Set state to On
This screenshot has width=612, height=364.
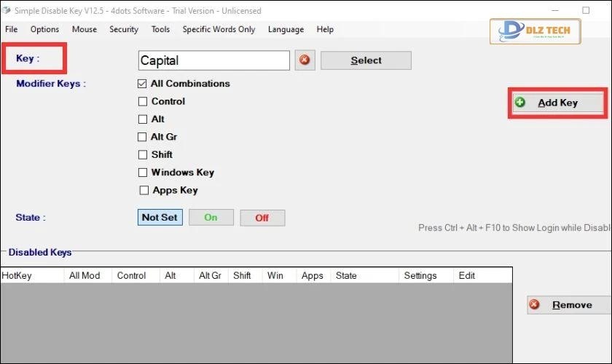coord(211,217)
